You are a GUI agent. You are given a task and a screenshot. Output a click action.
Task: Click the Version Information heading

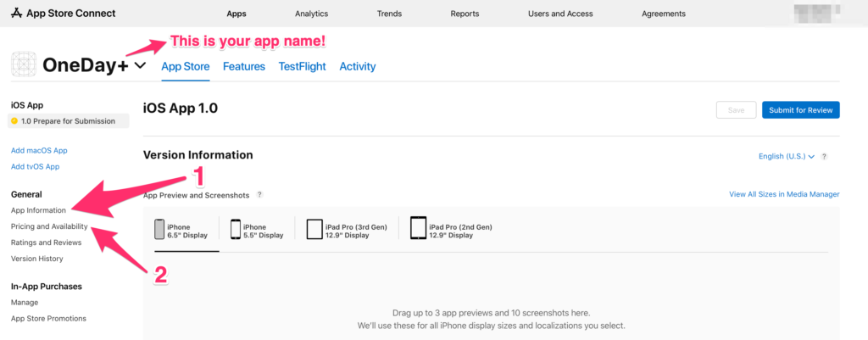[198, 155]
